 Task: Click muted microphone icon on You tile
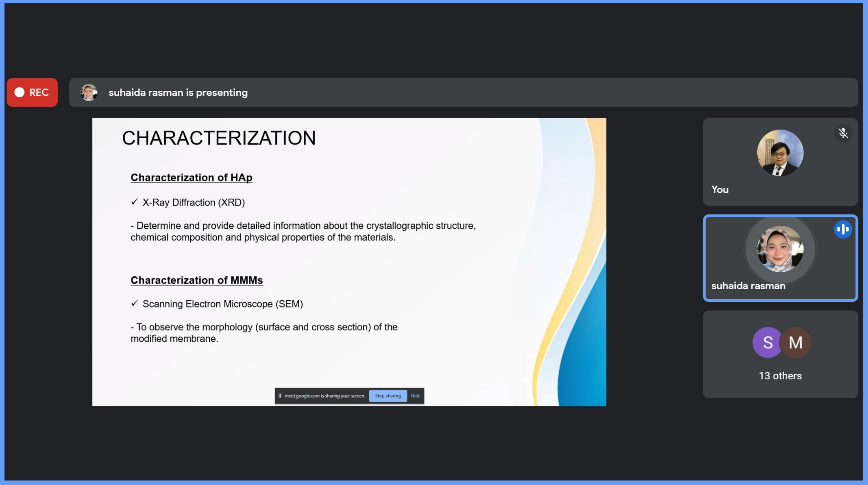pyautogui.click(x=843, y=133)
